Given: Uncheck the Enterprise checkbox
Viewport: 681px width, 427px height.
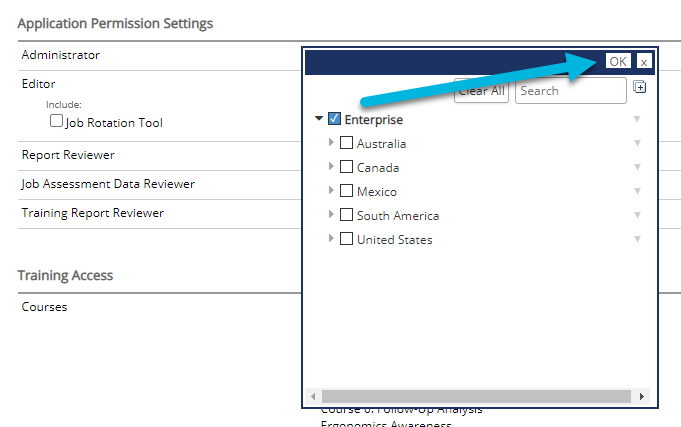Looking at the screenshot, I should pos(334,119).
